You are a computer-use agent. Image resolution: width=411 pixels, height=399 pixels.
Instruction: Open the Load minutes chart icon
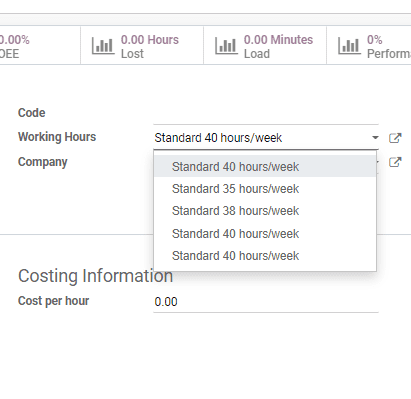(227, 46)
